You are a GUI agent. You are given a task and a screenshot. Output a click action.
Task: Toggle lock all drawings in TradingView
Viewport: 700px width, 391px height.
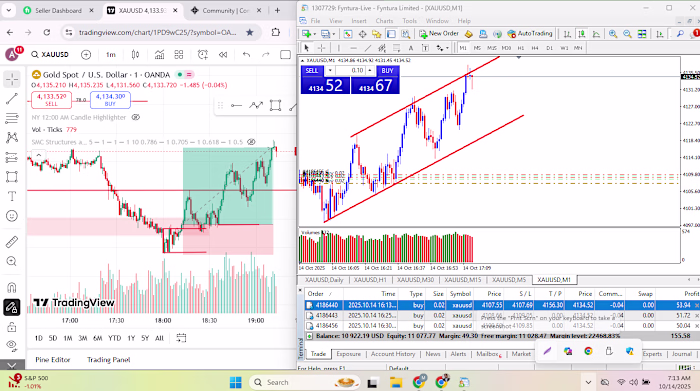[12, 327]
